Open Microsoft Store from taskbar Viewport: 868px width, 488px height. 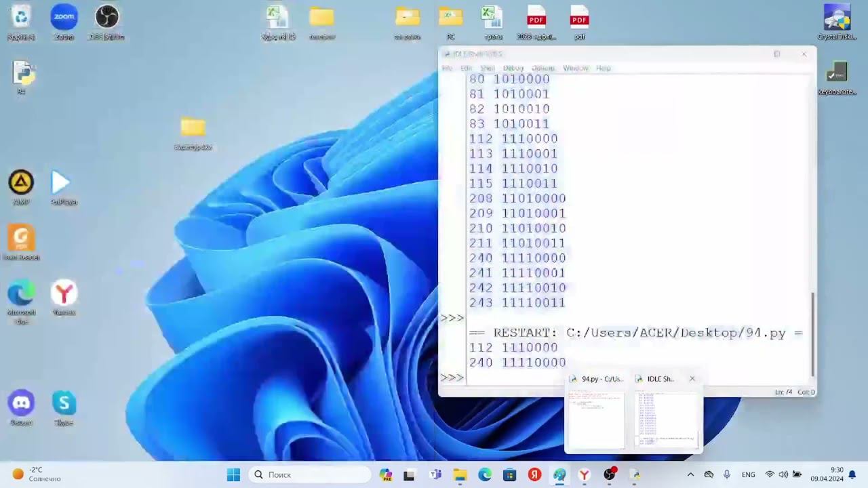pyautogui.click(x=509, y=474)
